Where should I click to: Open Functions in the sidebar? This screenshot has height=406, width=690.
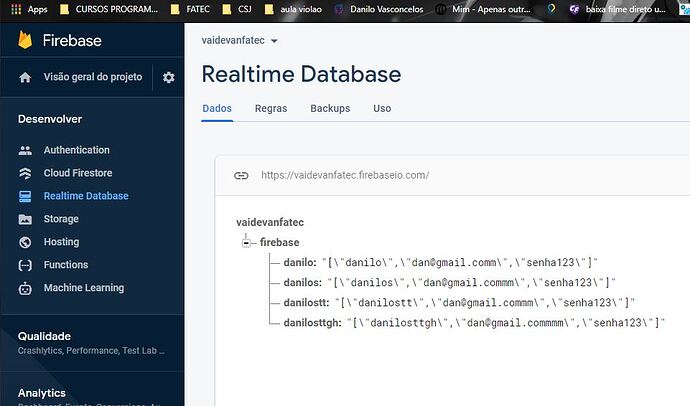point(66,265)
